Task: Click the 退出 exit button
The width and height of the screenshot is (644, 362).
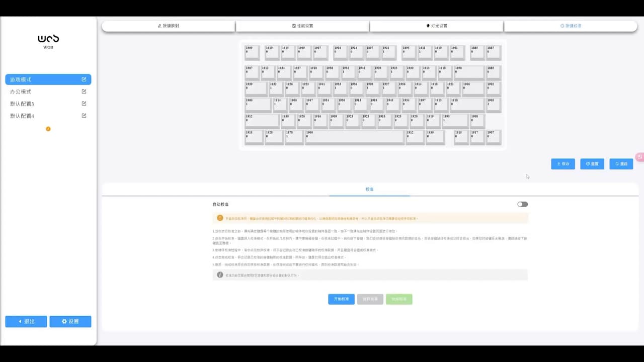Action: pyautogui.click(x=26, y=321)
